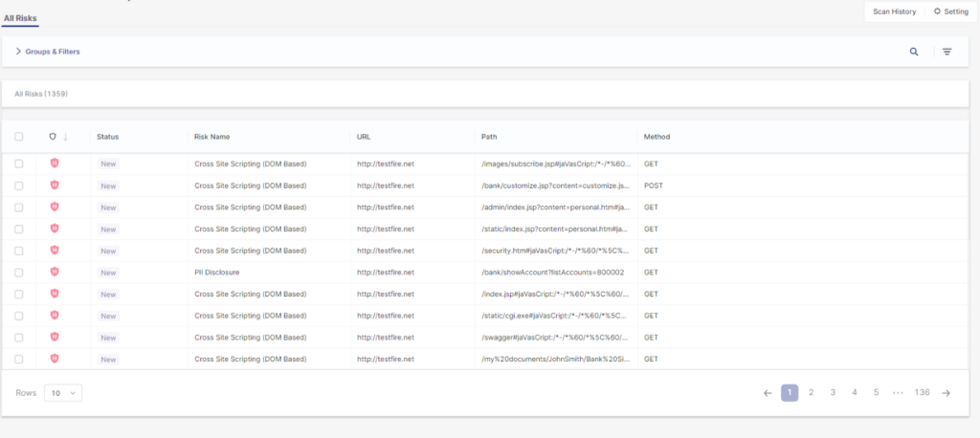
Task: Click the Path column header
Action: pos(489,136)
